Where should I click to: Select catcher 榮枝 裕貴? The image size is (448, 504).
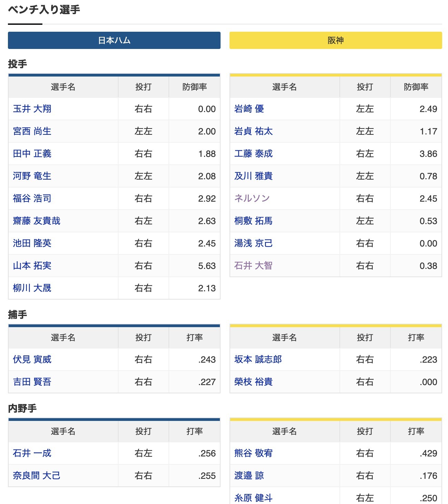[x=254, y=382]
